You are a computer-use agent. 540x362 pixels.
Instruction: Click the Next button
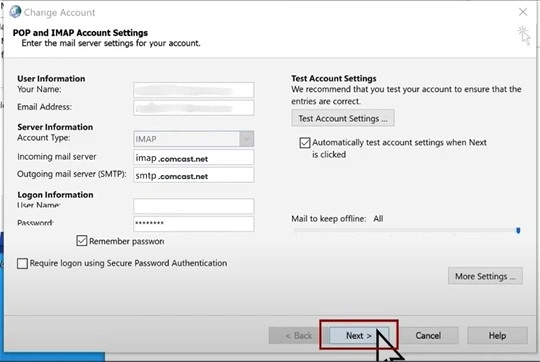pos(359,335)
